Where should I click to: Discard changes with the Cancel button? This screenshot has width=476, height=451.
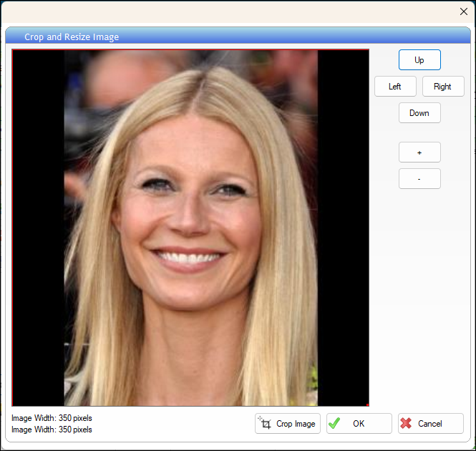(431, 423)
